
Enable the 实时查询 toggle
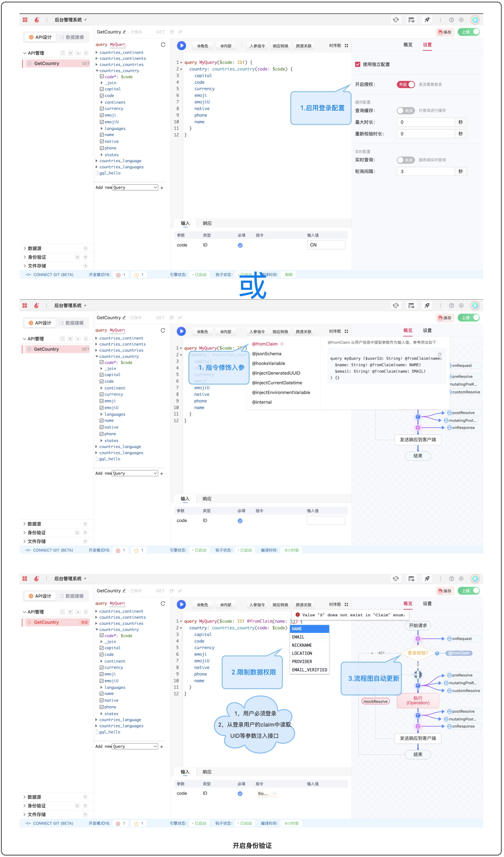(x=405, y=160)
